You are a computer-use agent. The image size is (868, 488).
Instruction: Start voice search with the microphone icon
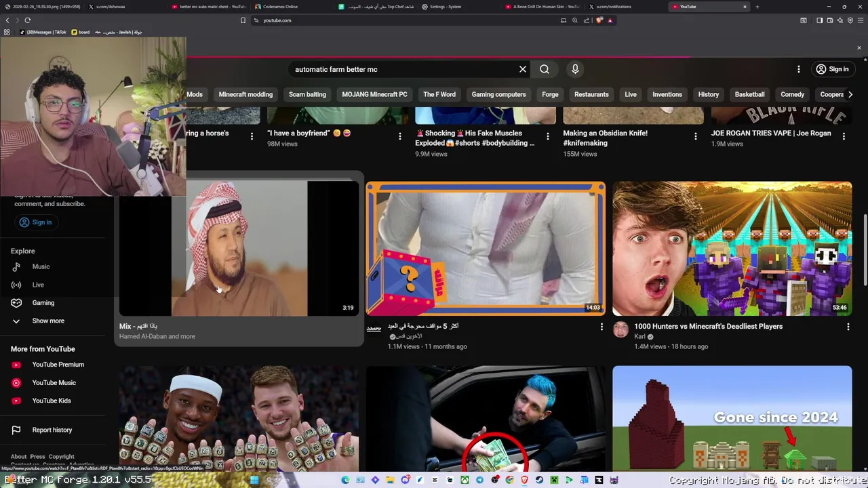click(x=575, y=69)
